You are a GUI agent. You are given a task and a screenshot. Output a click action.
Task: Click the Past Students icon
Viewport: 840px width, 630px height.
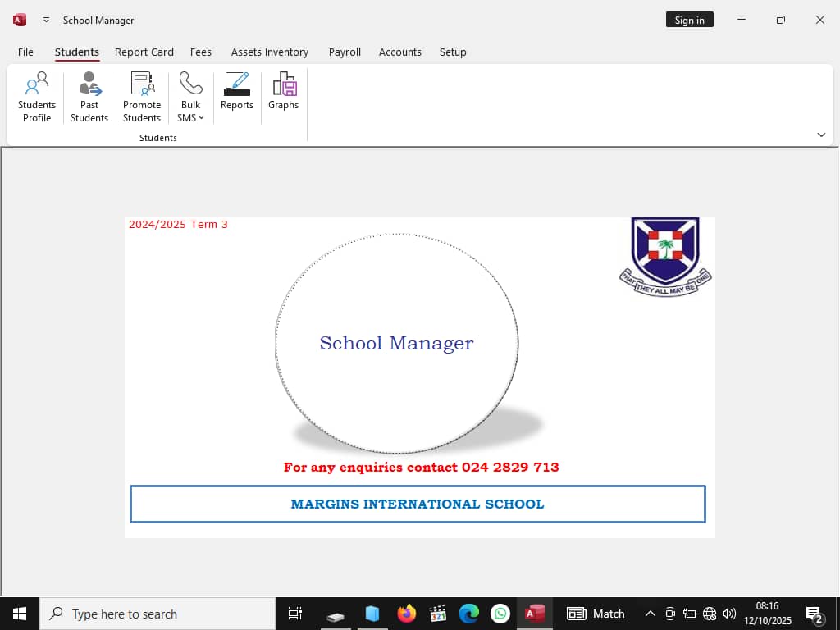point(89,97)
